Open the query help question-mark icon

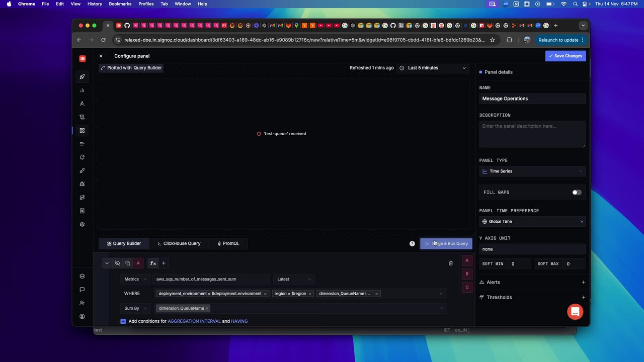click(412, 243)
